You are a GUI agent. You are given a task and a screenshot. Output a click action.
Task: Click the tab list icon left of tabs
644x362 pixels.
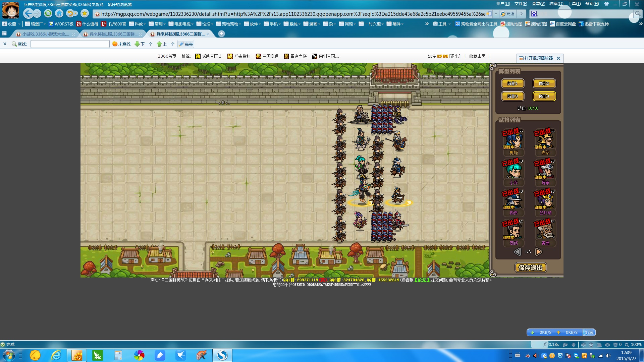[x=4, y=34]
